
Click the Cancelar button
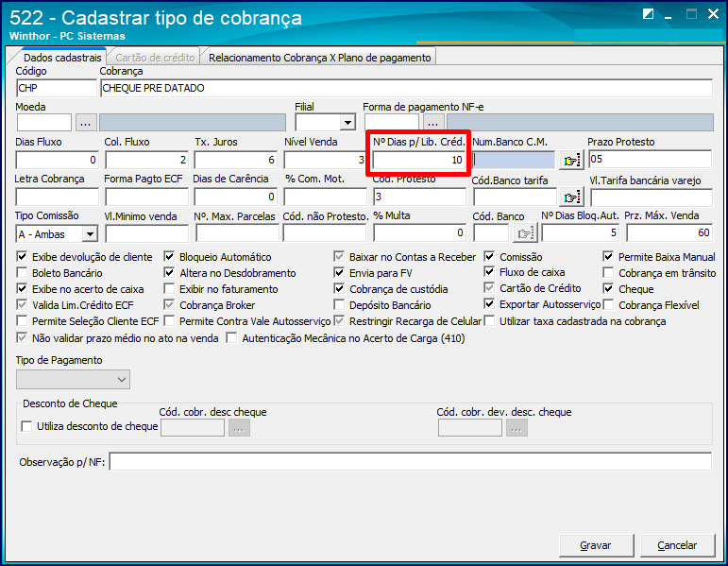tap(677, 545)
